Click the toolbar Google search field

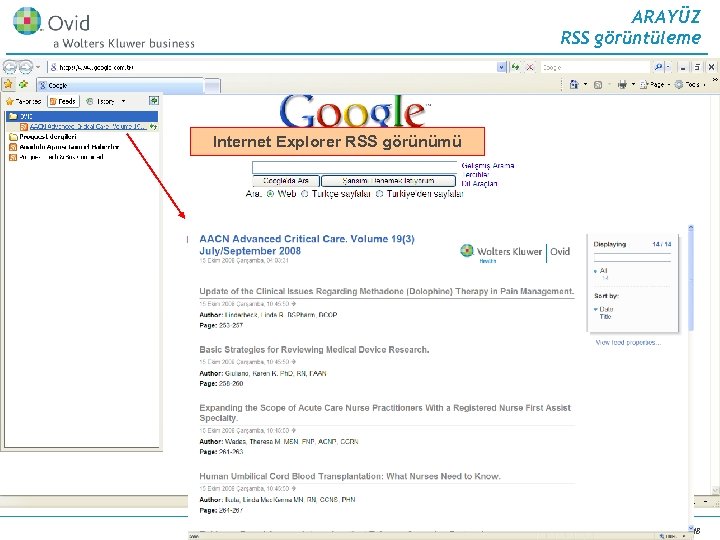(595, 67)
